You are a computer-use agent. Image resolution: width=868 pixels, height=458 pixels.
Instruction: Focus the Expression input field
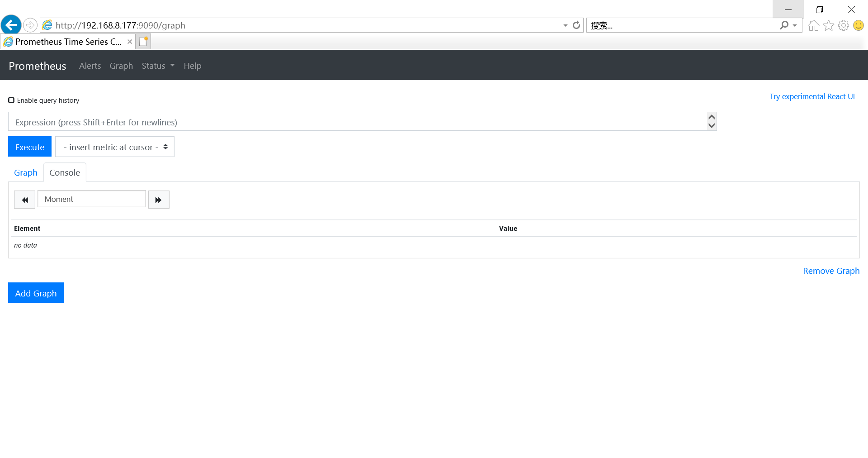click(x=357, y=122)
